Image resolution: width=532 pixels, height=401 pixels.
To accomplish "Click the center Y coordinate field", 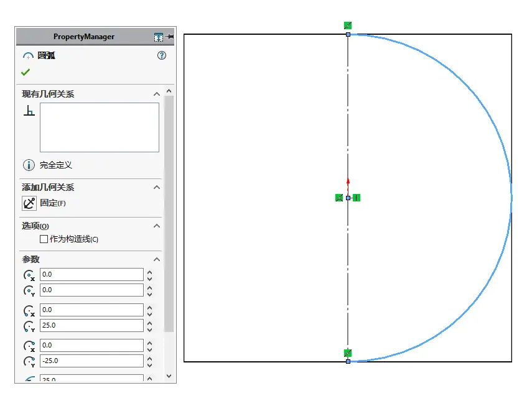I will click(91, 290).
